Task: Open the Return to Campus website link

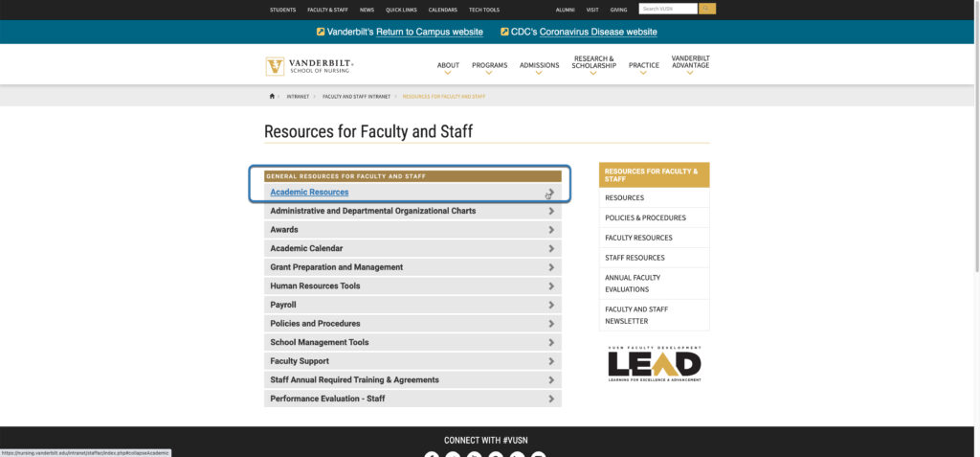Action: pyautogui.click(x=429, y=32)
